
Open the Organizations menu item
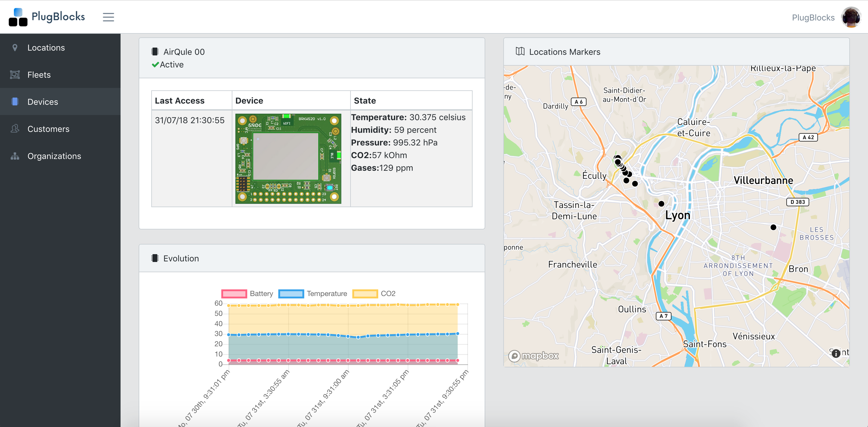pos(54,156)
